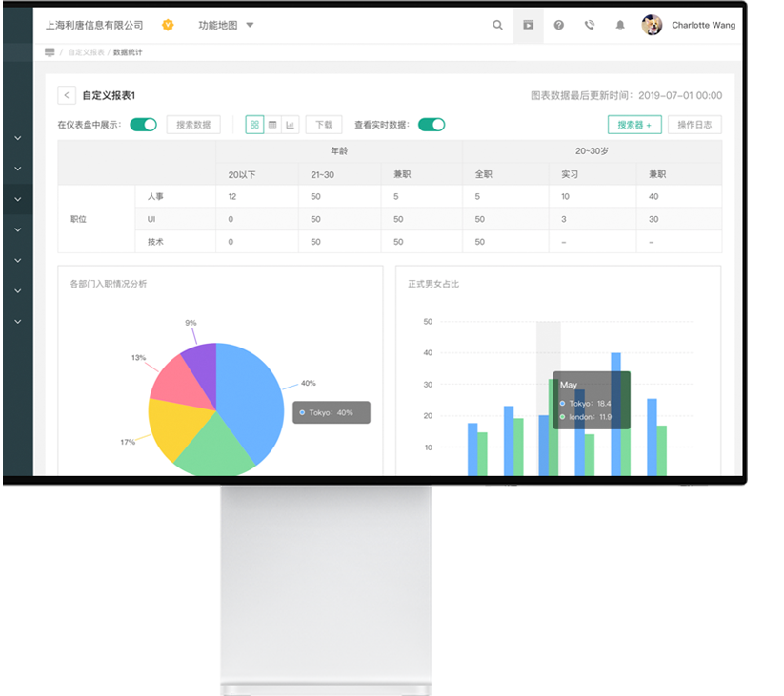
Task: Toggle the 查看实时数据 switch
Action: [x=432, y=125]
